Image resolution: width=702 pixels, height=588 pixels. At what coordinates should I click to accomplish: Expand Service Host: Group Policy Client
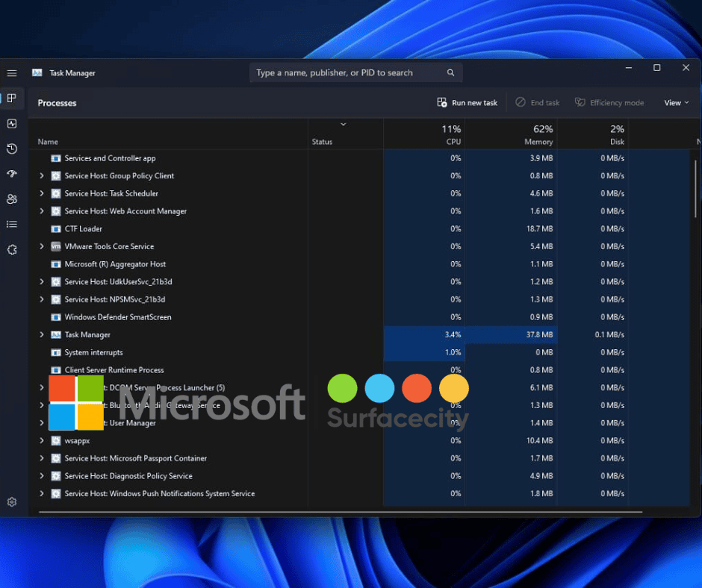coord(42,176)
